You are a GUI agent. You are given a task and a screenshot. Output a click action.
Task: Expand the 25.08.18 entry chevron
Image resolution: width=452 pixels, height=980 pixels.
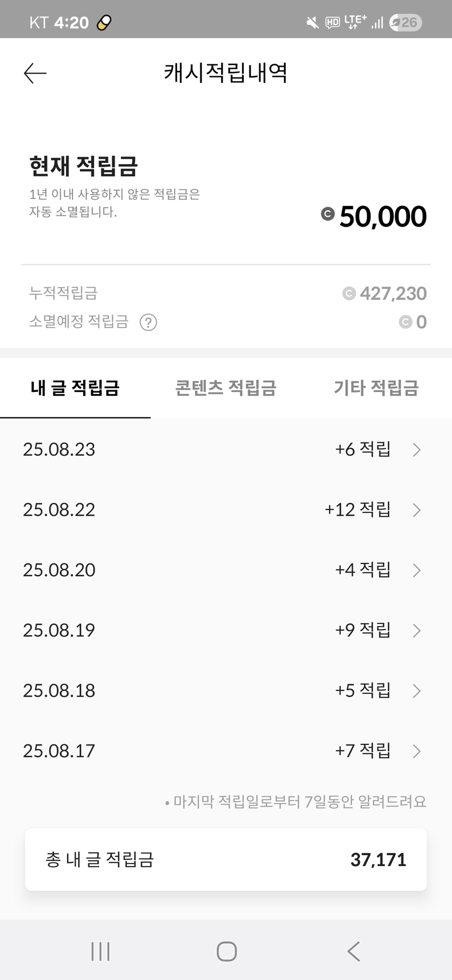pyautogui.click(x=417, y=691)
